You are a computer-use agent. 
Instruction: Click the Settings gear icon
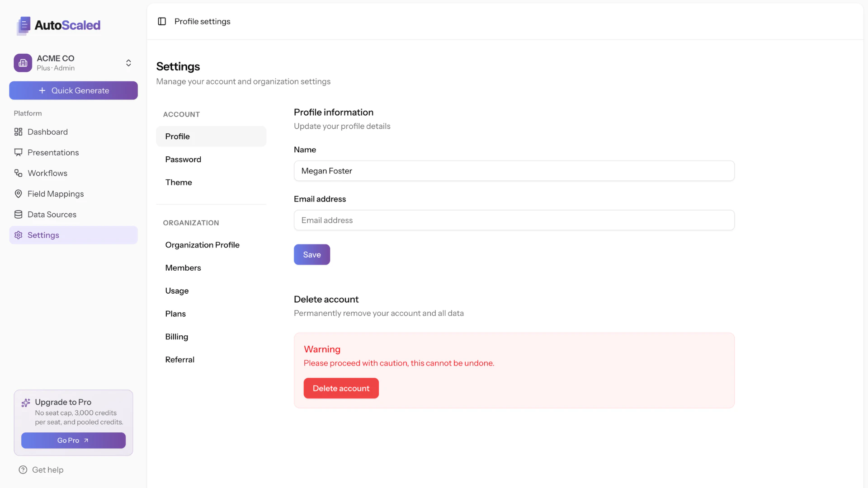18,235
